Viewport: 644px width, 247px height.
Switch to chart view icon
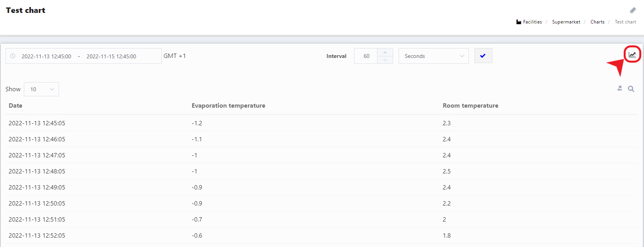632,55
